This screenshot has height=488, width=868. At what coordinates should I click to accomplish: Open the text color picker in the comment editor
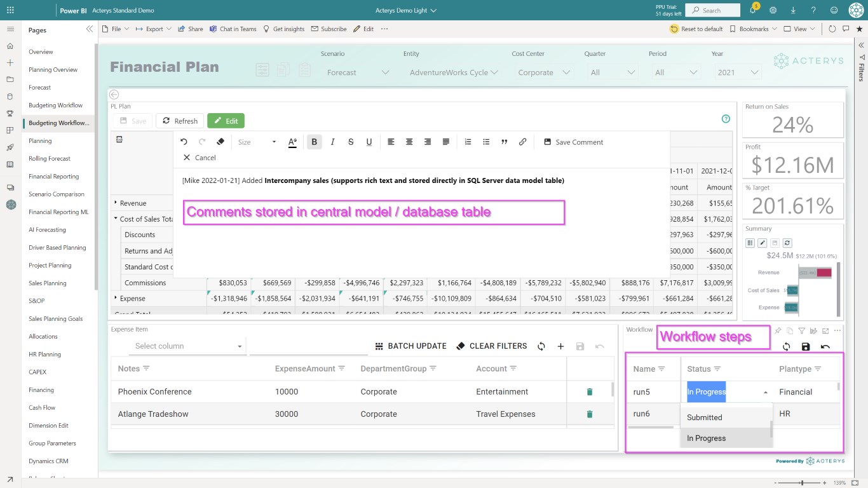pos(292,142)
